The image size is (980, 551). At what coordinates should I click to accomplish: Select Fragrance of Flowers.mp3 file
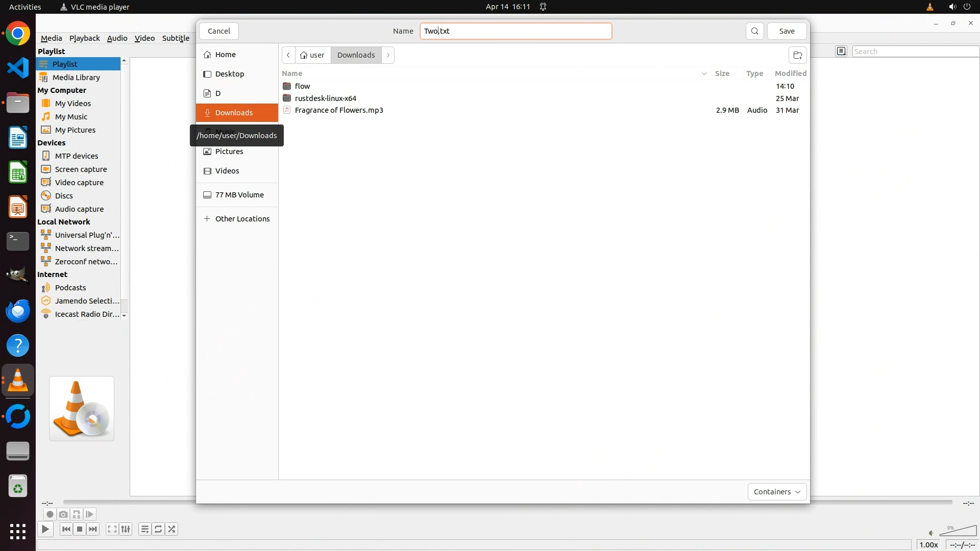coord(339,110)
